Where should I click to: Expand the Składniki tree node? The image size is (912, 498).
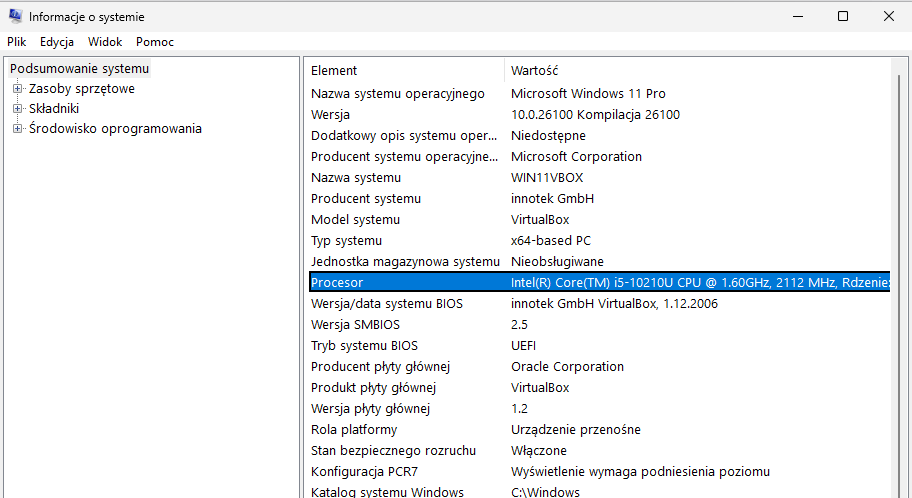coord(17,109)
